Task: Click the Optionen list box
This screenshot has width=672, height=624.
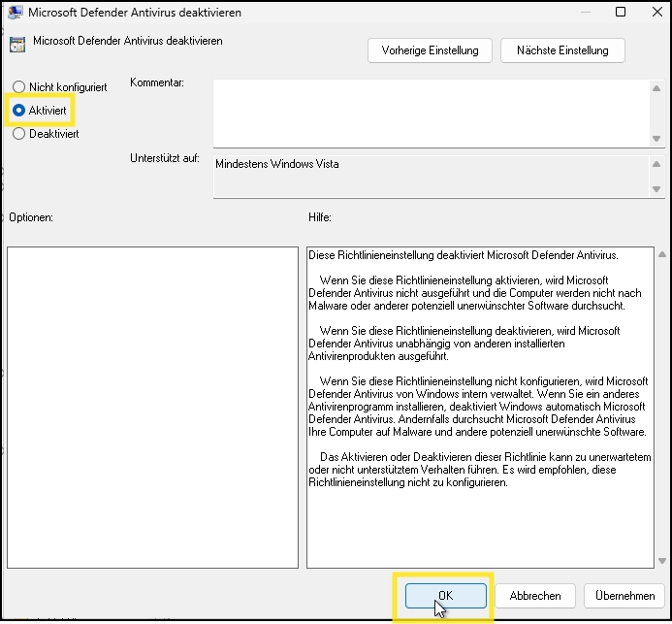Action: coord(152,408)
